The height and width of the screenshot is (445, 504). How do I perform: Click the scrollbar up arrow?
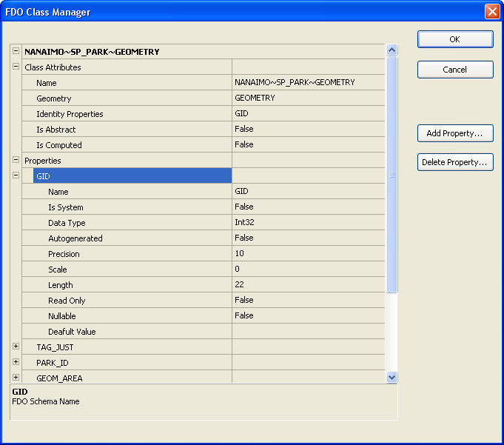click(392, 50)
